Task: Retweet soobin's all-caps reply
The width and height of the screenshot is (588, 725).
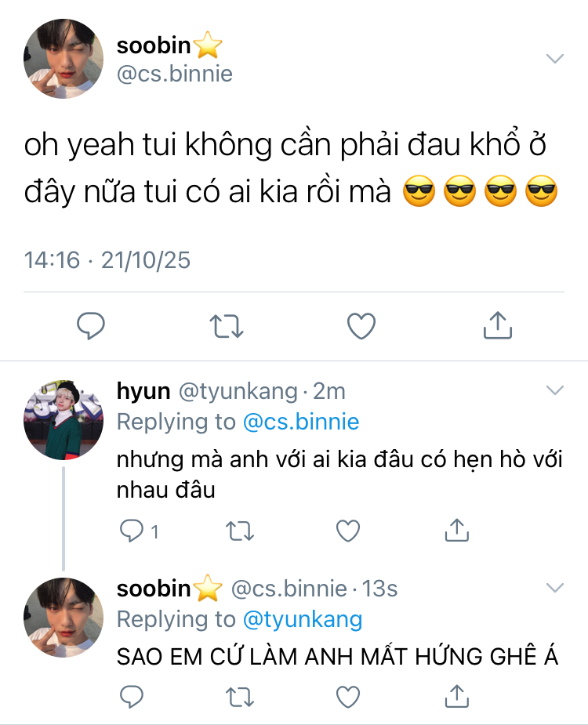Action: coord(240,698)
